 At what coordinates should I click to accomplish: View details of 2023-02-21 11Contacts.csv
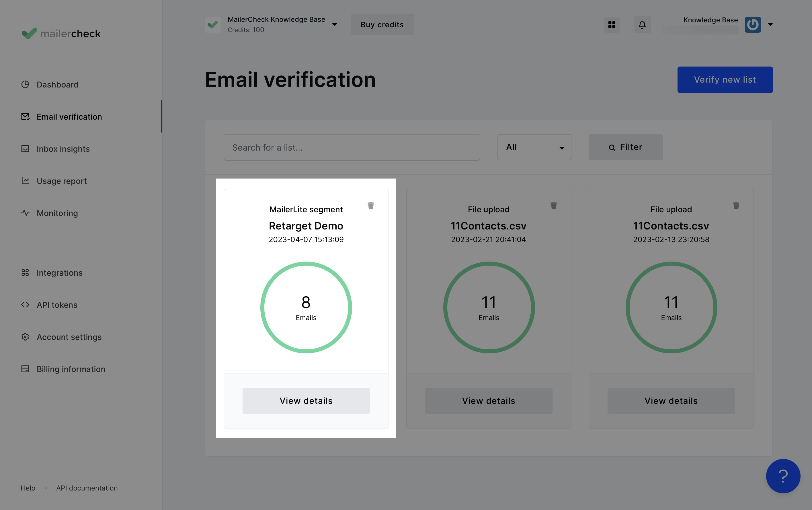click(488, 401)
